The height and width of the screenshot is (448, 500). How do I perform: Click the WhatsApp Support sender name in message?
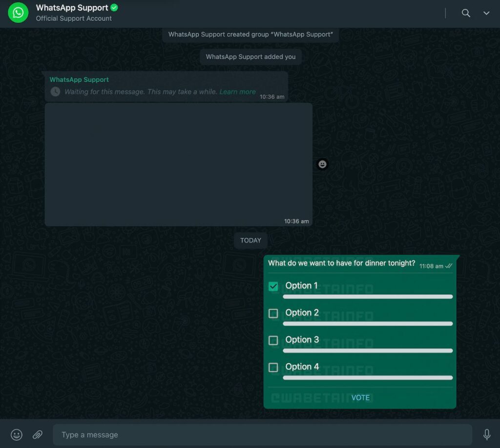(x=79, y=80)
